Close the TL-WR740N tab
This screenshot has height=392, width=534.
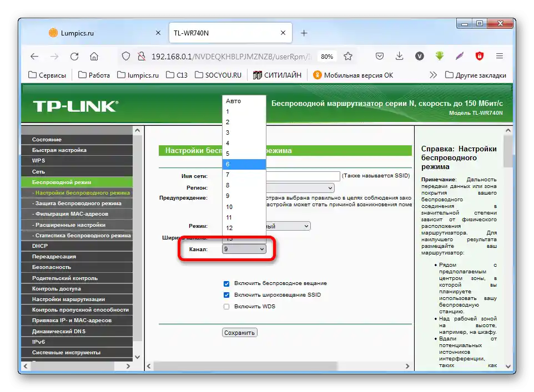[283, 33]
